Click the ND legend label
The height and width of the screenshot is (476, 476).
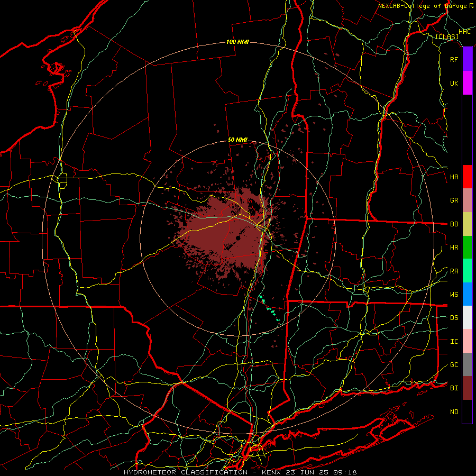pos(454,412)
